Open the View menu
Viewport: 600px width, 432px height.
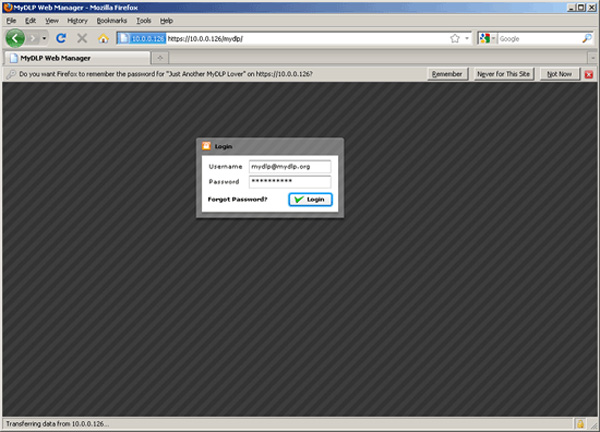[52, 21]
